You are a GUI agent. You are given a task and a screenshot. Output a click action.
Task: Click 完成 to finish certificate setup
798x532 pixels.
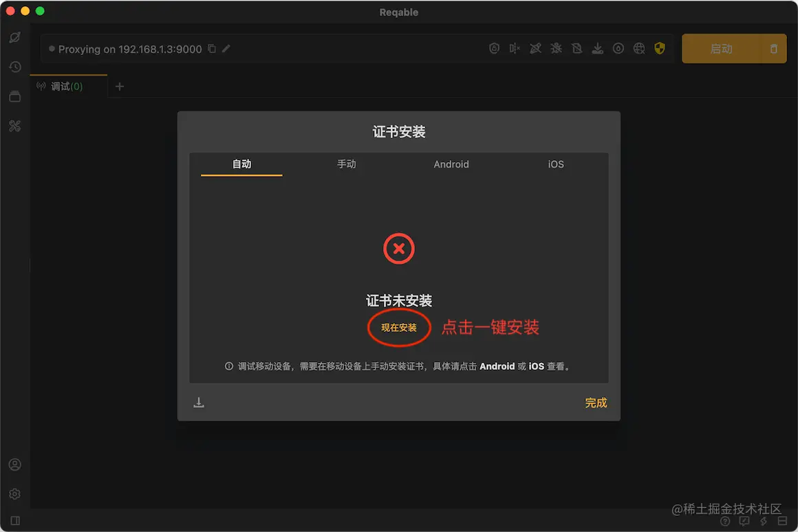pyautogui.click(x=595, y=403)
